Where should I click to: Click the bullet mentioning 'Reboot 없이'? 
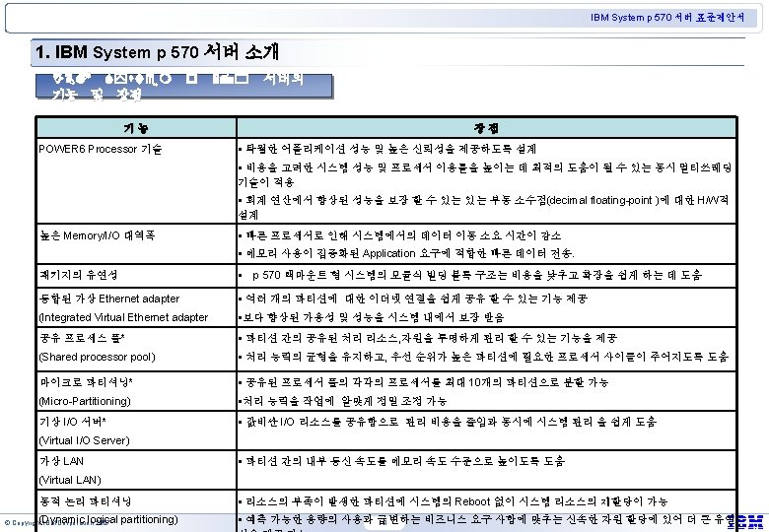(x=454, y=501)
